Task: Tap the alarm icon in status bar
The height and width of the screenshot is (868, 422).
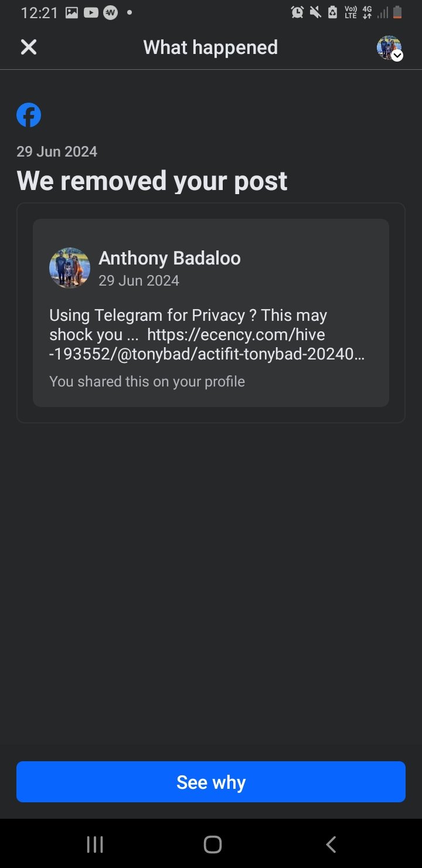Action: pyautogui.click(x=297, y=12)
